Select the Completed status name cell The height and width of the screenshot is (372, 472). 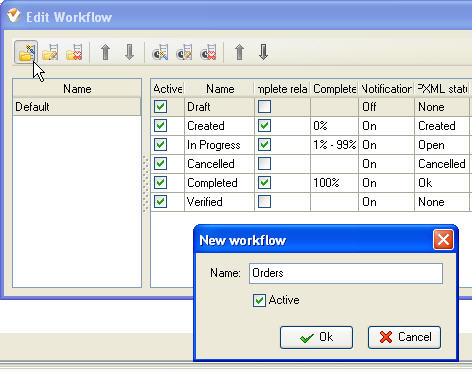[x=219, y=183]
